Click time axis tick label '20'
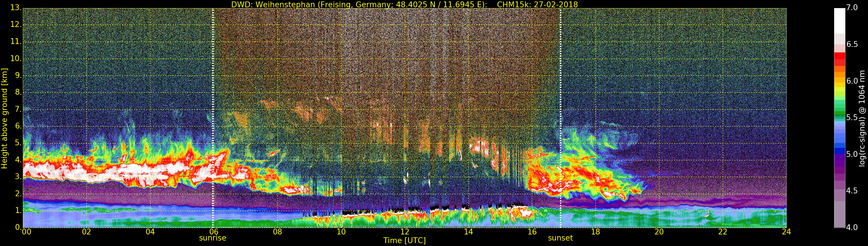Screen dimensions: 868x246 tap(659, 232)
